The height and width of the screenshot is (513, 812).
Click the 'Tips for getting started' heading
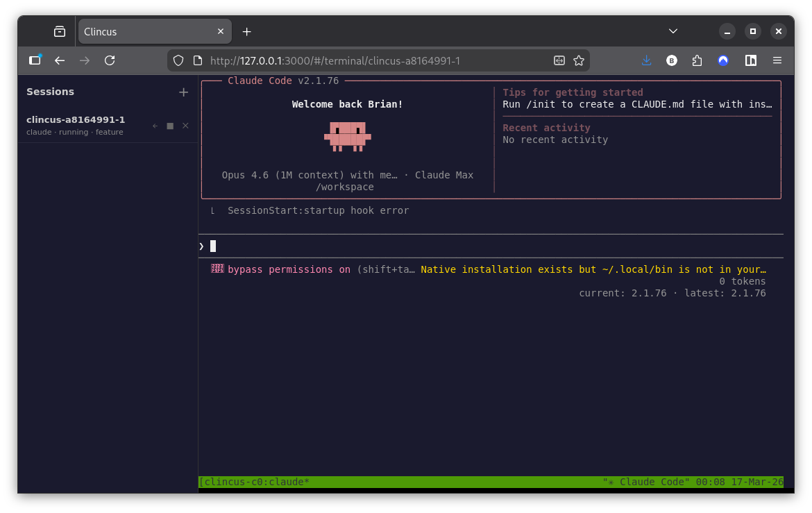pos(573,92)
